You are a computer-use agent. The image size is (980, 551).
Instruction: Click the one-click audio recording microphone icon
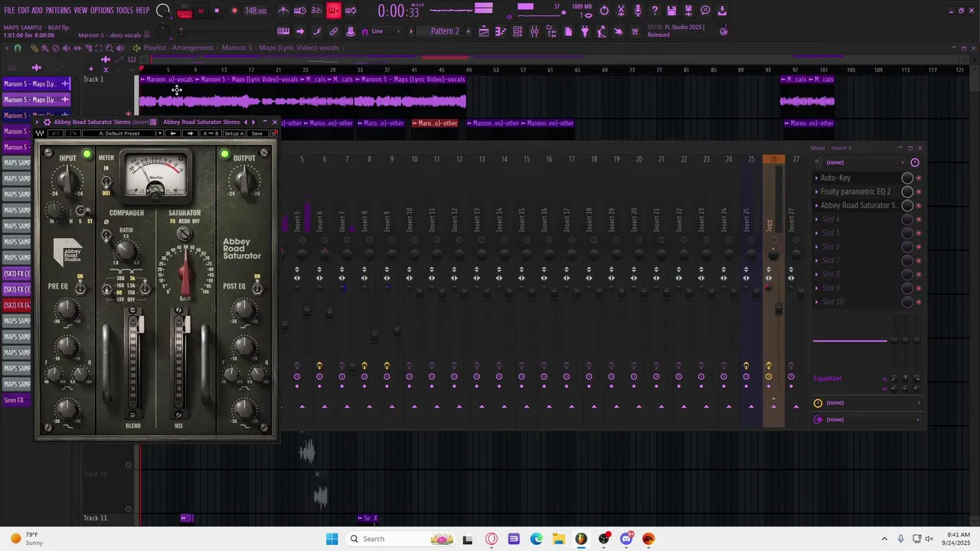tap(638, 11)
